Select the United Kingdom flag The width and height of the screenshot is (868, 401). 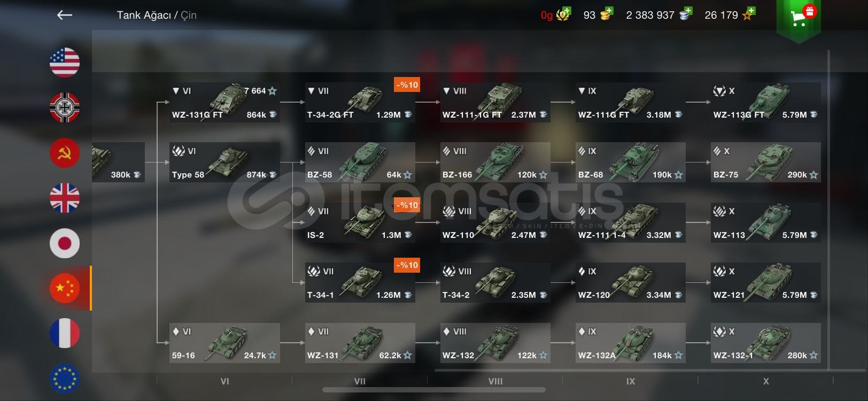point(65,198)
